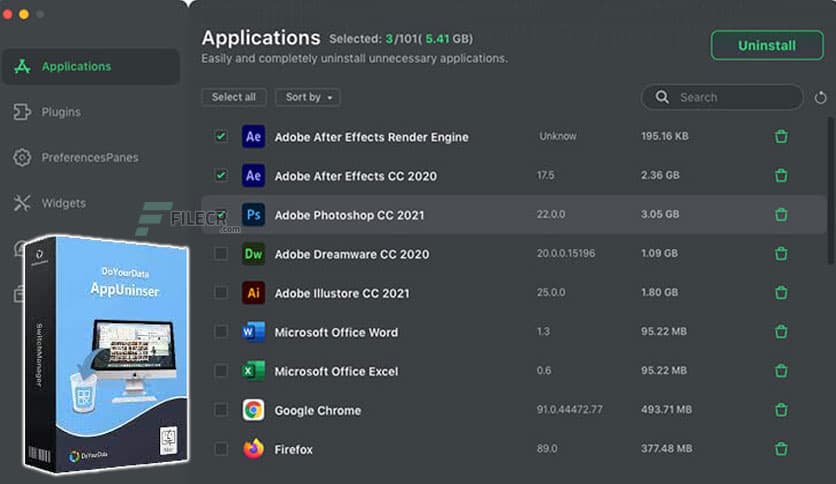Click the 2.36 GB size value

tap(660, 175)
